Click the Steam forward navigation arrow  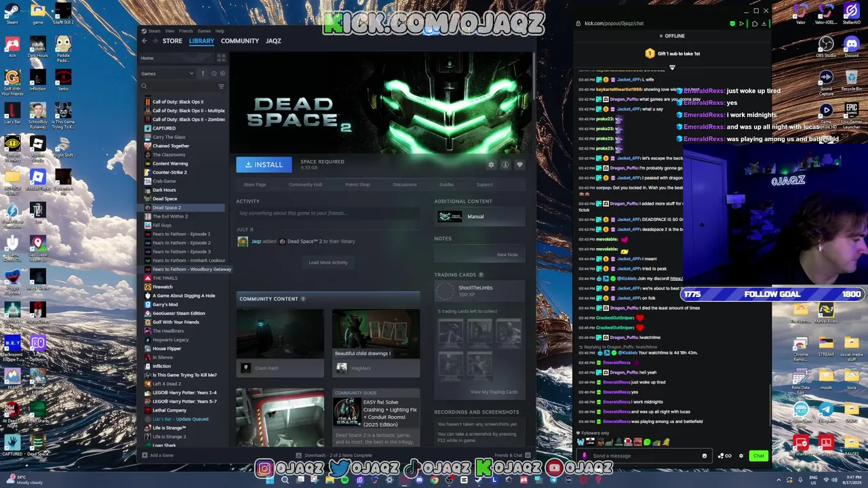155,41
